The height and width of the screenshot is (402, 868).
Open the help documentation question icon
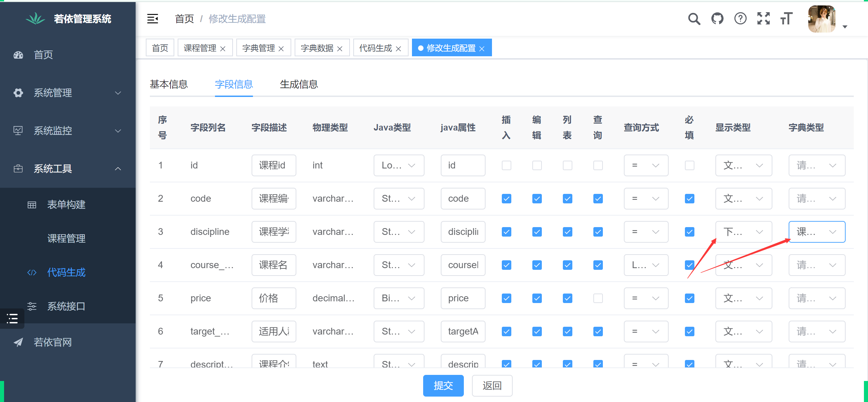click(740, 19)
